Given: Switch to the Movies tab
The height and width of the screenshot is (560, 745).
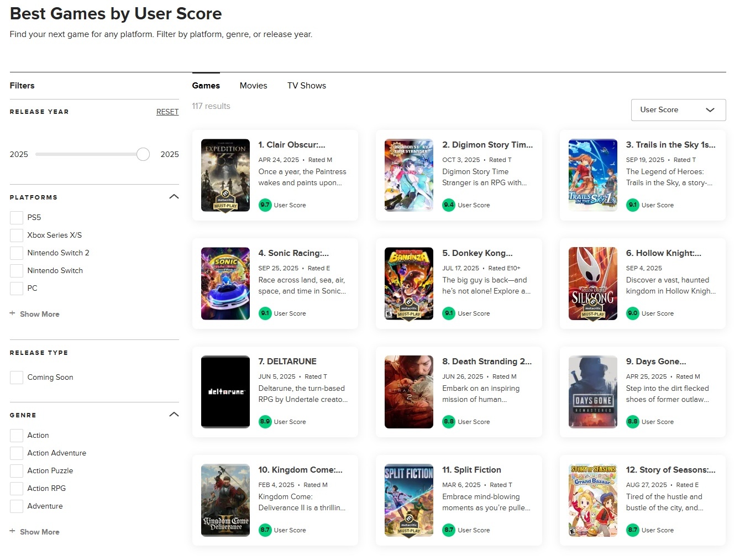Looking at the screenshot, I should point(254,86).
